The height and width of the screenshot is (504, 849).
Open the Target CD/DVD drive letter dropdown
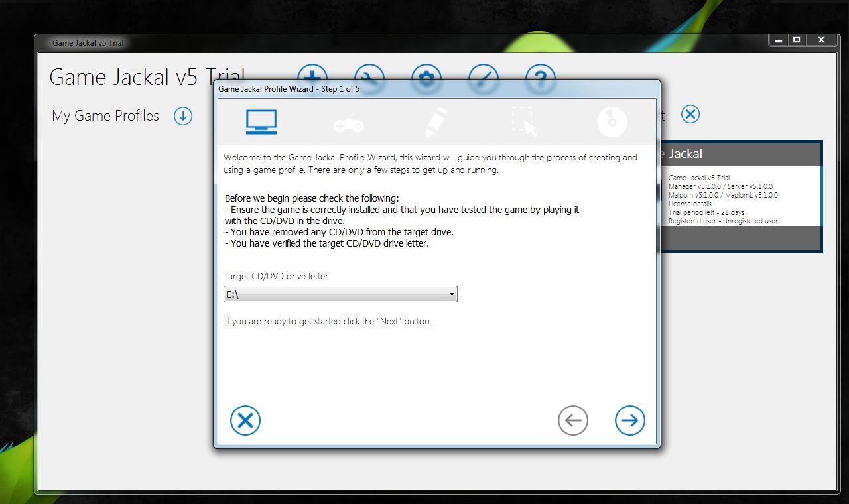340,294
